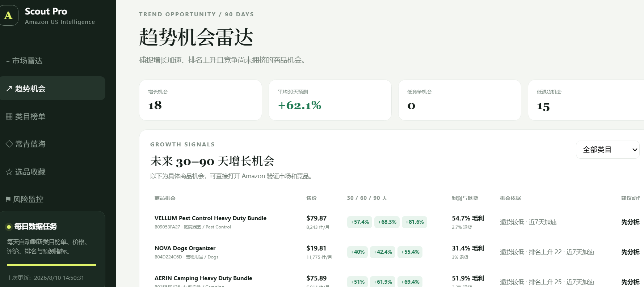Click the +55.4% badge in NOVA row
This screenshot has height=287, width=644.
pos(410,252)
